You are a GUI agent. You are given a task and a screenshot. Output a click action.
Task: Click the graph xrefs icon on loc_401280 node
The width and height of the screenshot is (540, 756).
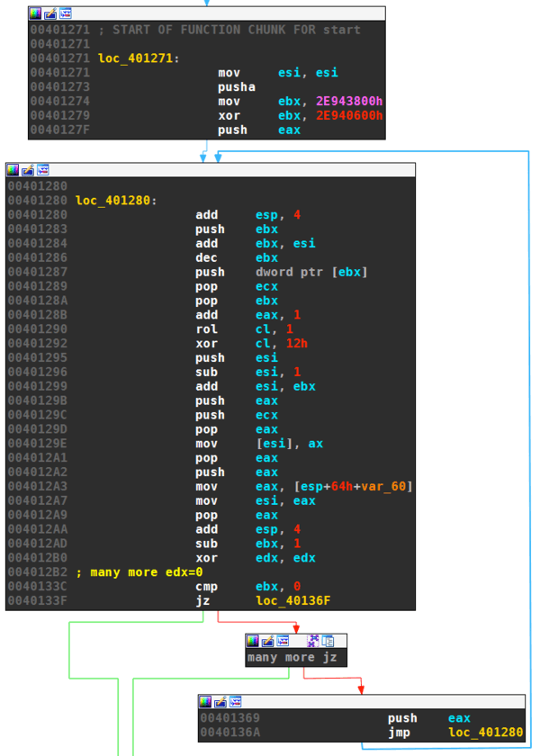coord(43,170)
